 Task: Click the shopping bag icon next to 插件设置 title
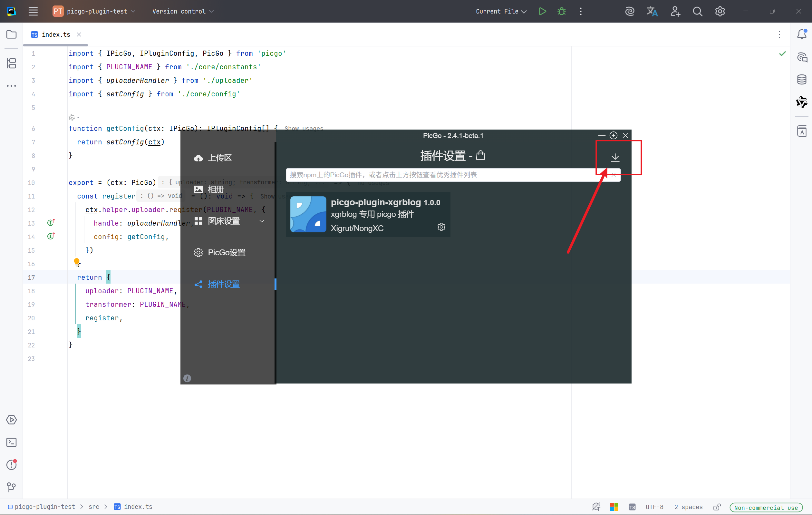coord(480,155)
